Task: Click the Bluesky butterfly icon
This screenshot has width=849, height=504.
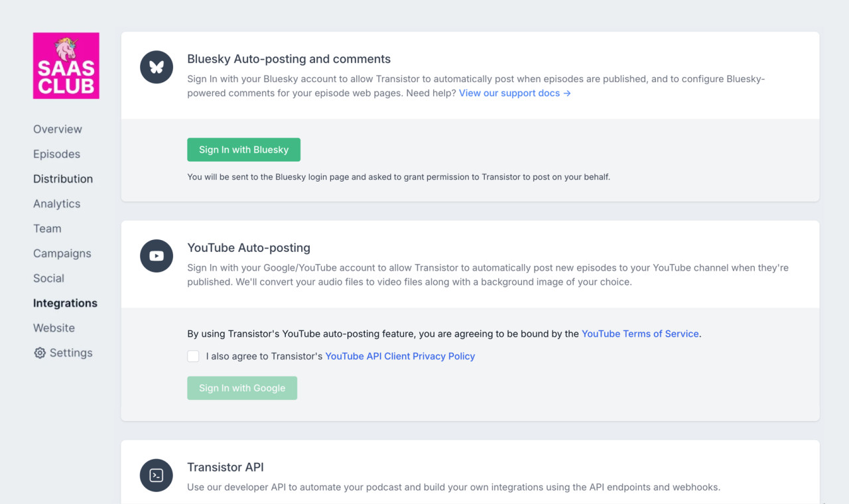Action: tap(157, 67)
